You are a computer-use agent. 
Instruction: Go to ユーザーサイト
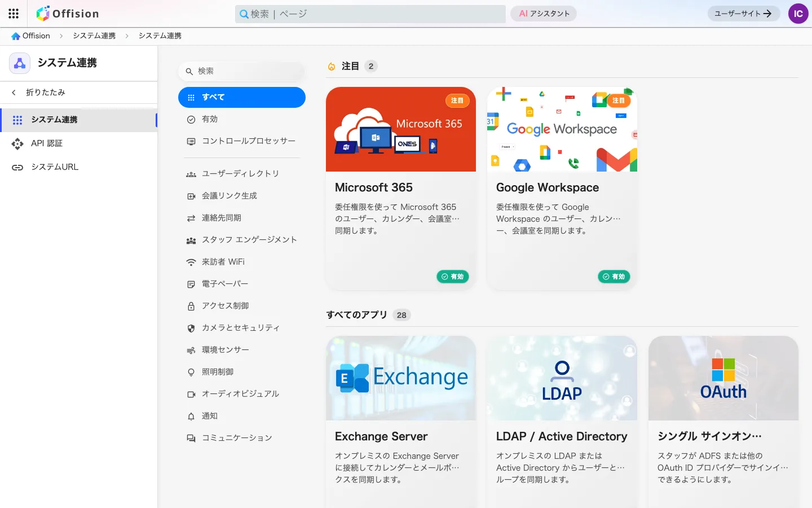click(x=743, y=14)
